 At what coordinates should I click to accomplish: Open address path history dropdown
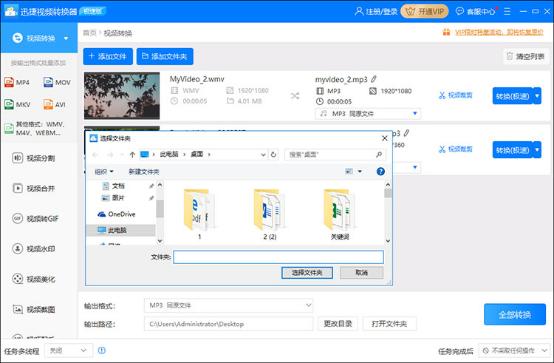263,154
